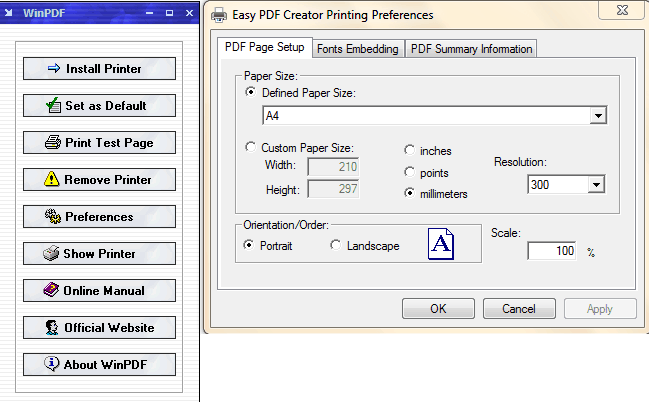Click the Cancel button
Screen dimensions: 649x402
(519, 309)
